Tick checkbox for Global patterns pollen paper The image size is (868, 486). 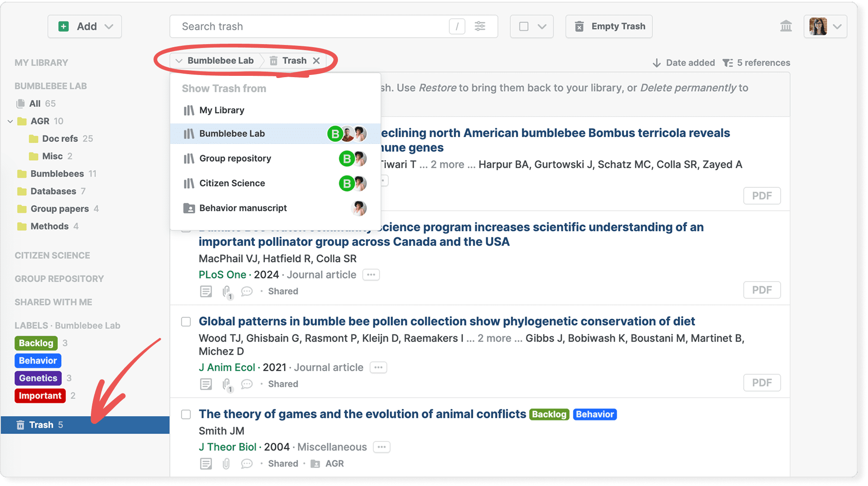coord(186,321)
